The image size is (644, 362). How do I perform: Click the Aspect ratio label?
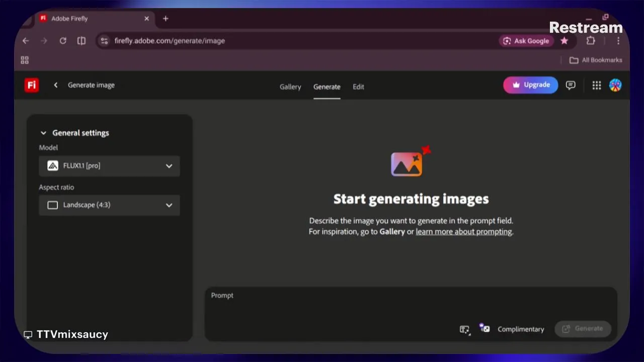pos(56,187)
